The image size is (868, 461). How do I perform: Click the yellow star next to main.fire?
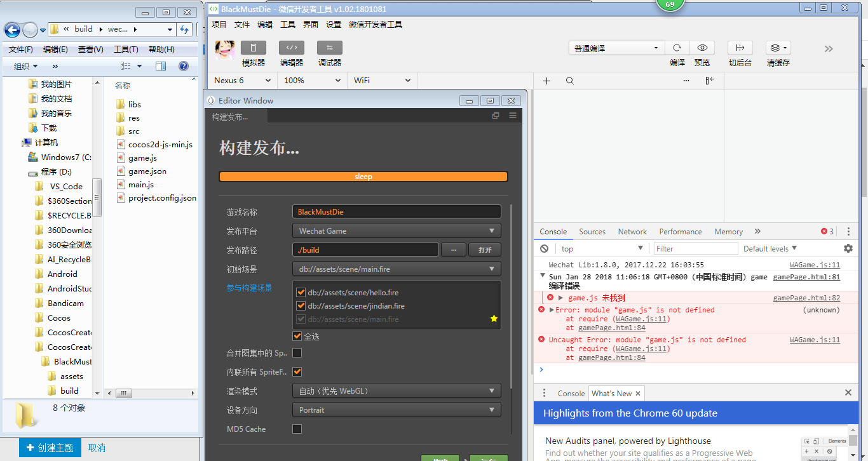[494, 319]
